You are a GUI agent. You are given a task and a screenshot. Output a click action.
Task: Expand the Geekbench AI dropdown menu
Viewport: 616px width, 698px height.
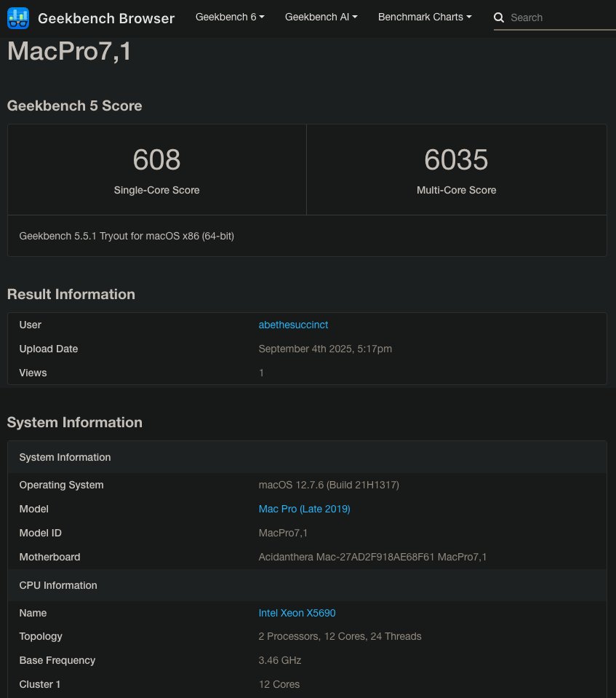click(x=321, y=17)
